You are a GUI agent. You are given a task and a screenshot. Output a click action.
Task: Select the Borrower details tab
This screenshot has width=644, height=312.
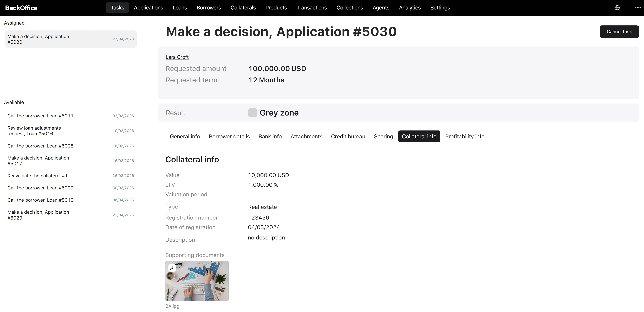229,136
